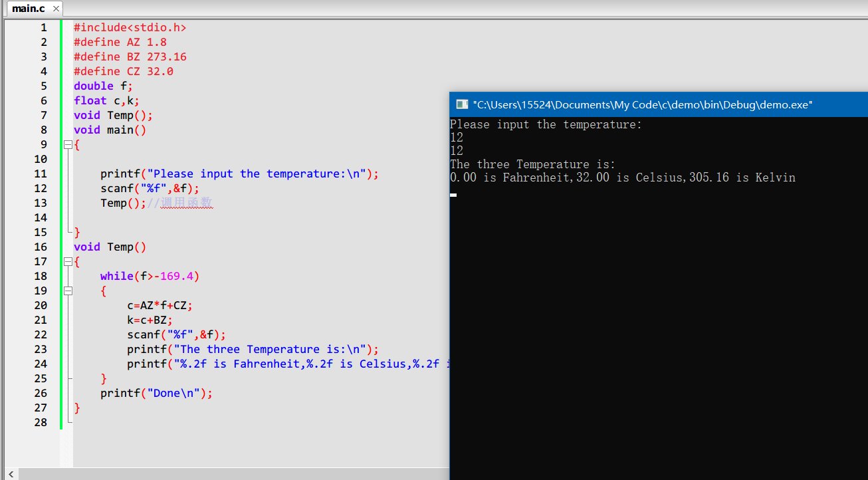Click the console window system icon

click(461, 104)
